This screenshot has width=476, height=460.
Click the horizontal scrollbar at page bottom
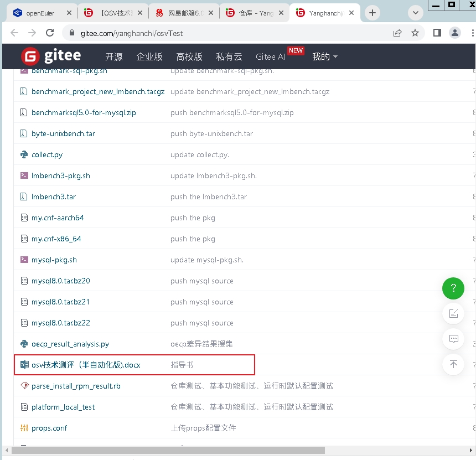[x=166, y=450]
